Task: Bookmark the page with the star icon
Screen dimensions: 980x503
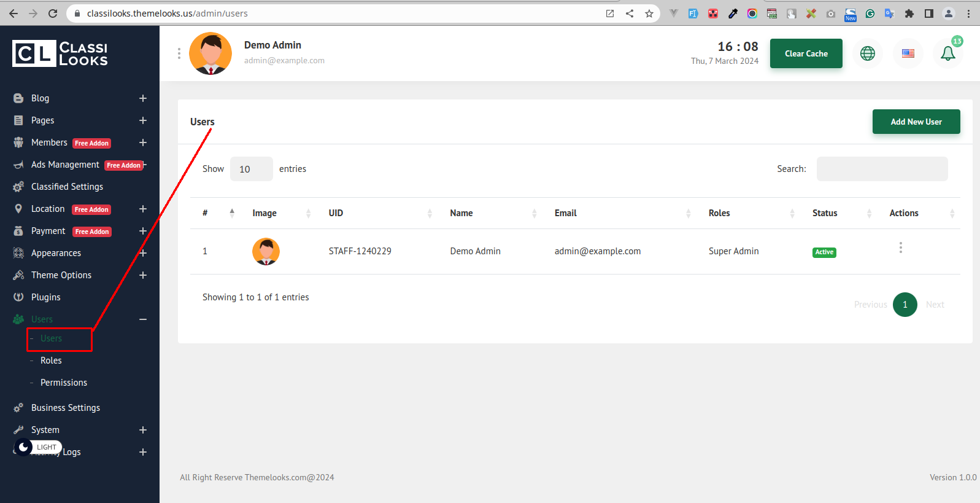Action: pyautogui.click(x=649, y=14)
